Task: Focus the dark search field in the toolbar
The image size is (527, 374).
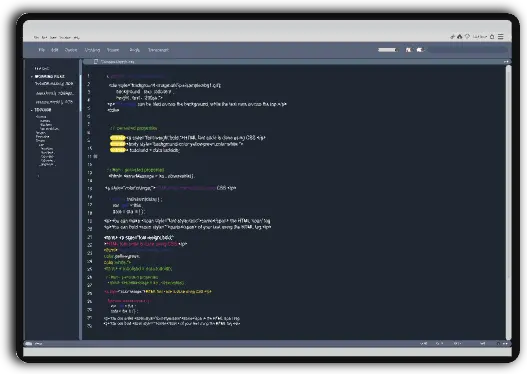Action: (x=467, y=50)
